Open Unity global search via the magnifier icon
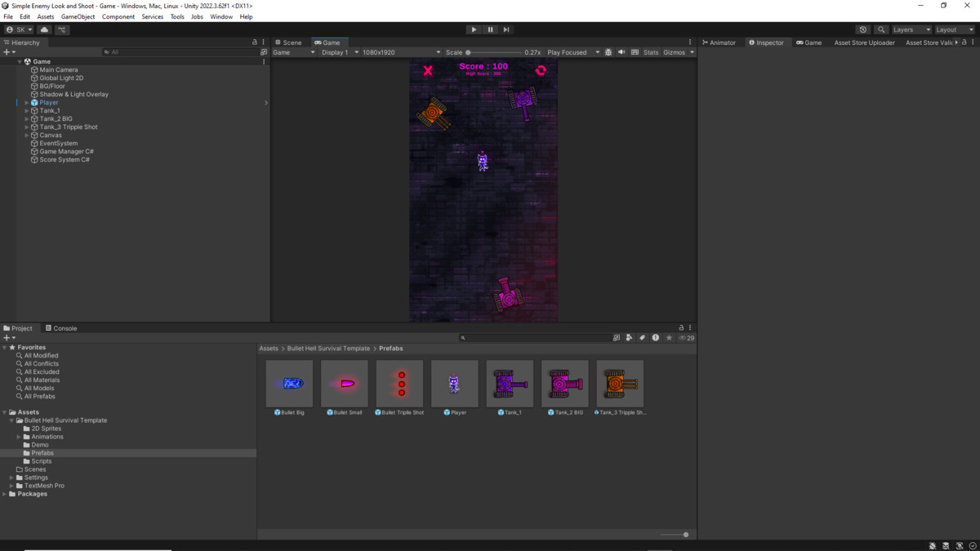 [883, 29]
